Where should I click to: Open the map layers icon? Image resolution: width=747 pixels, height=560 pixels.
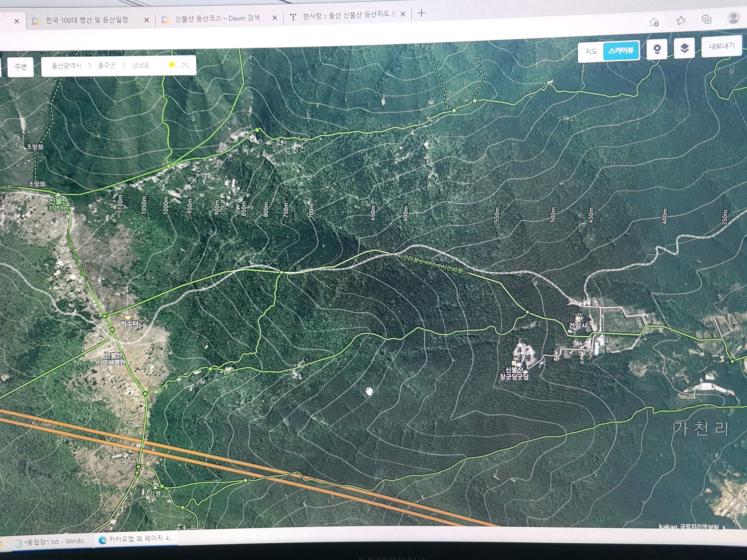(684, 49)
